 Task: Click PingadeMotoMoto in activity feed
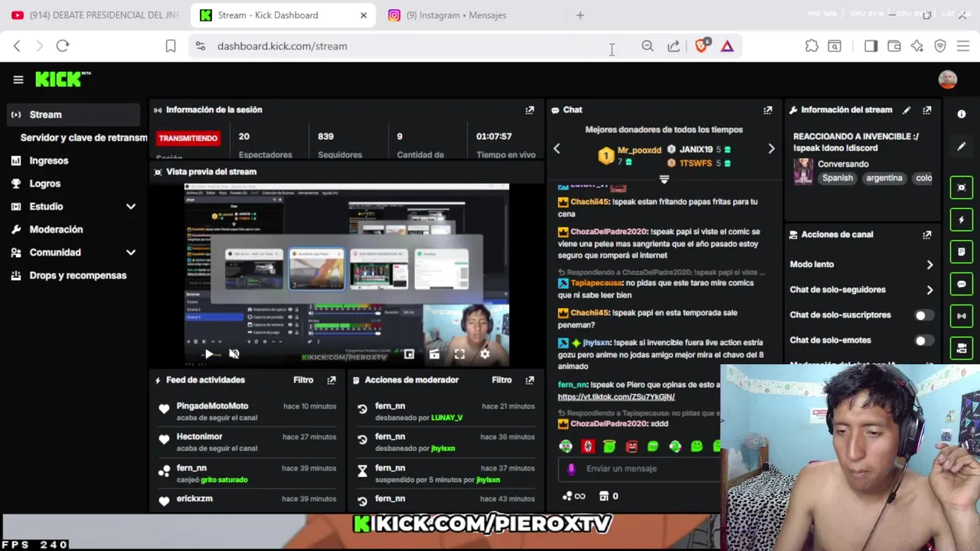[212, 406]
